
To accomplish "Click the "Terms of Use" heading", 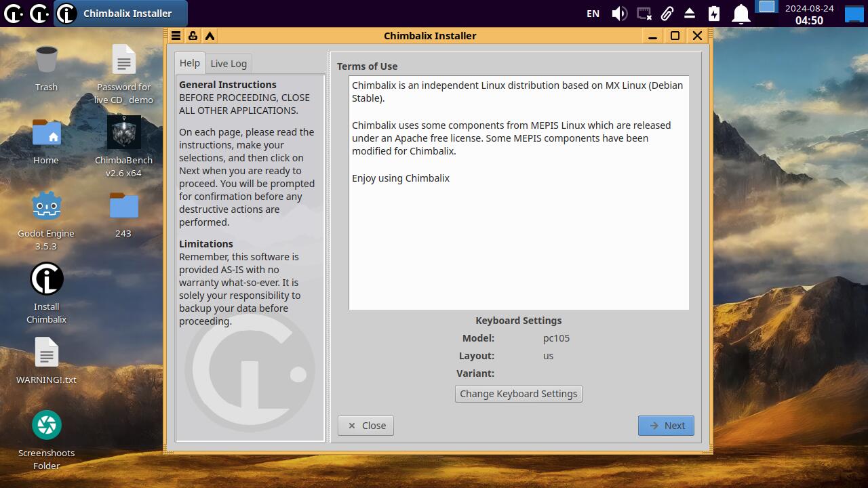I will click(368, 66).
